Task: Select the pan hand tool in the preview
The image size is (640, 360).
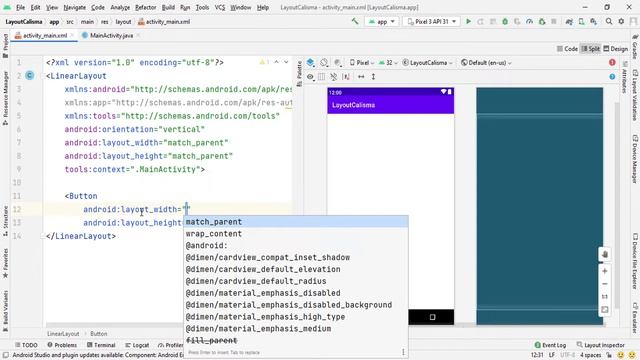Action: pyautogui.click(x=605, y=254)
